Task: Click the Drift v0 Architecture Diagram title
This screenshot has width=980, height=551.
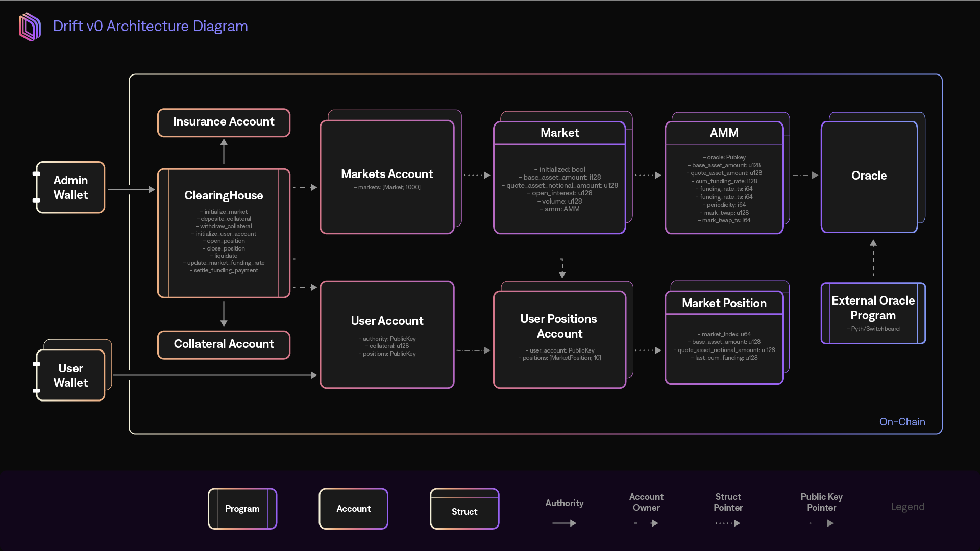Action: point(150,27)
